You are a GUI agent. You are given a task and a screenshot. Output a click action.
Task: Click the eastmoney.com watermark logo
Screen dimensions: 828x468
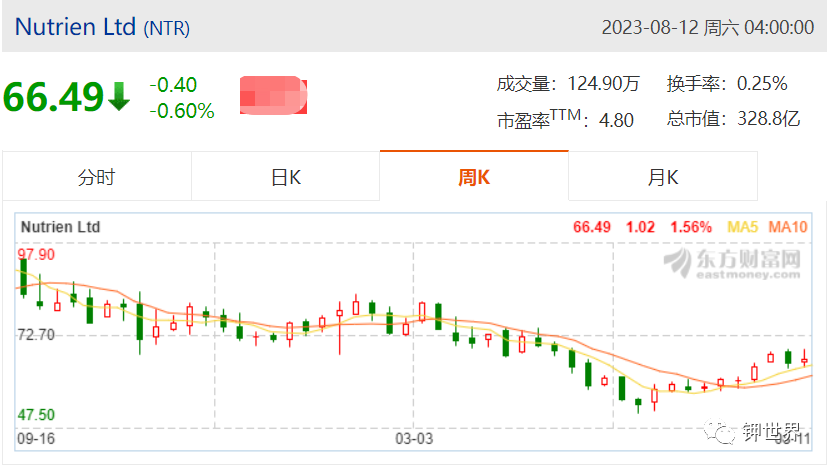732,263
